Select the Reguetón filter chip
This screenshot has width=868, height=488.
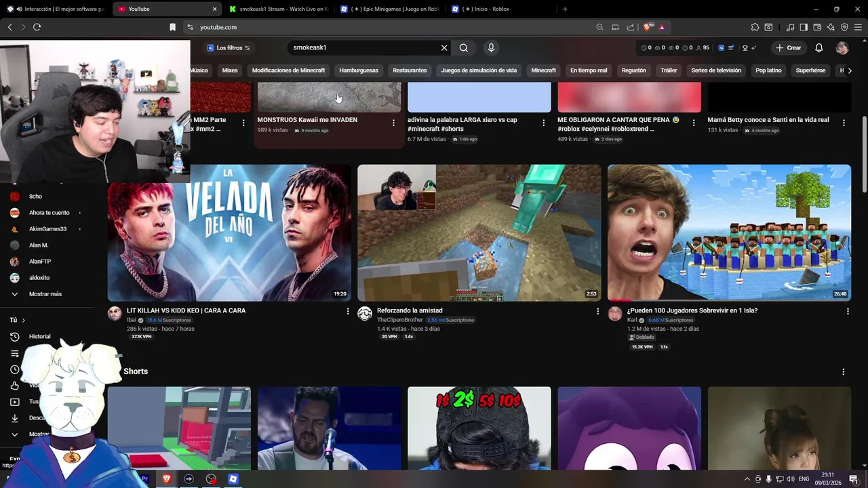pyautogui.click(x=634, y=70)
